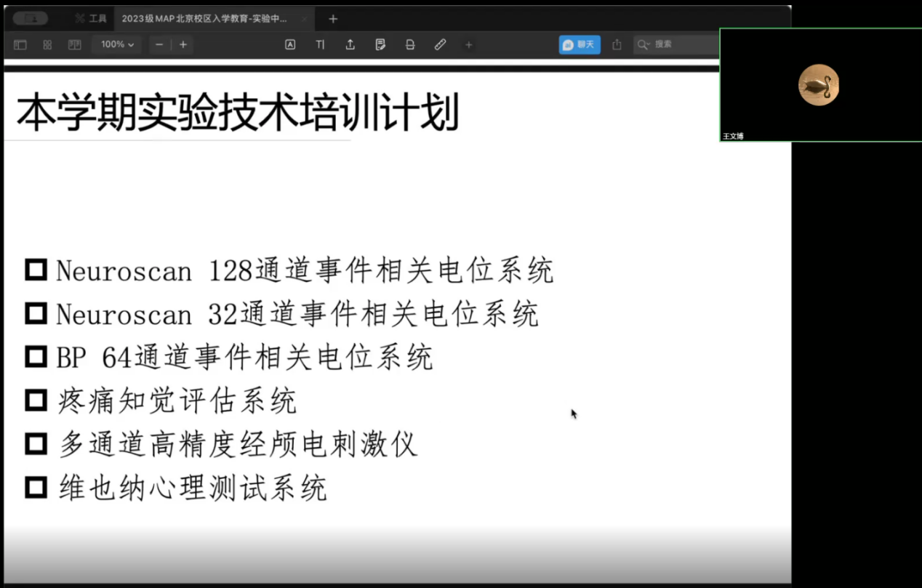The height and width of the screenshot is (588, 922).
Task: Click the export/upload icon in toolbar
Action: (x=350, y=44)
